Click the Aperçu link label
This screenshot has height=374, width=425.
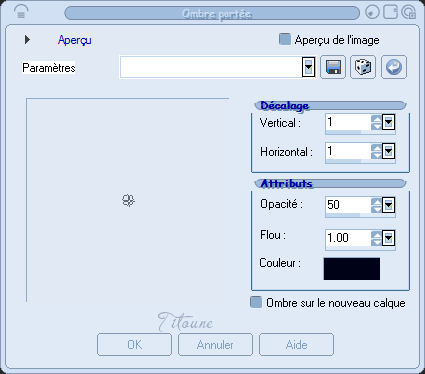(74, 40)
